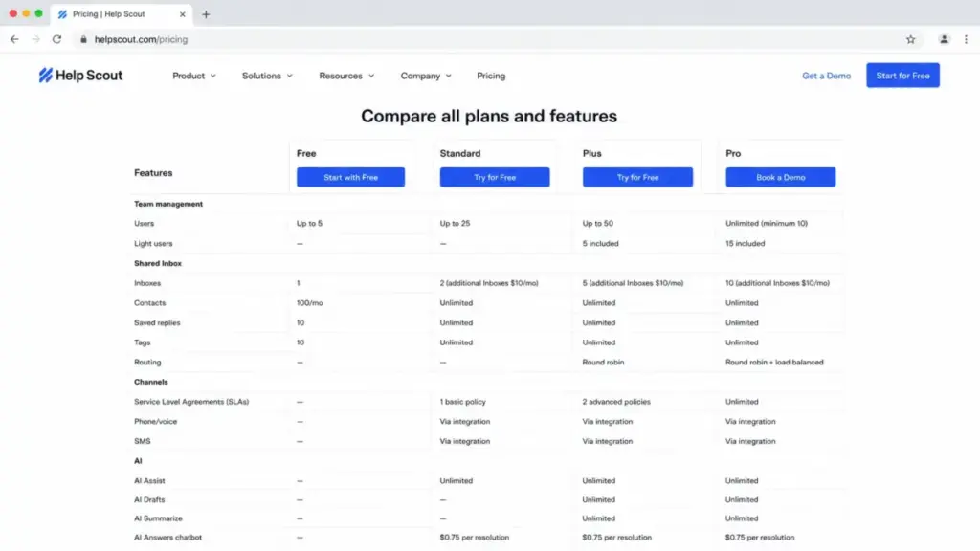Click Service Level Agreements (SLAs) row label

pos(191,402)
